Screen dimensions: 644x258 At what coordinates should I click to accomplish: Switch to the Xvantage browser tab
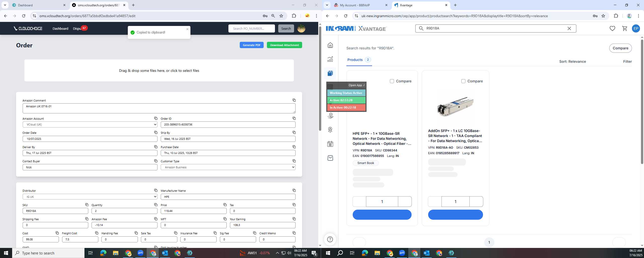click(x=421, y=5)
